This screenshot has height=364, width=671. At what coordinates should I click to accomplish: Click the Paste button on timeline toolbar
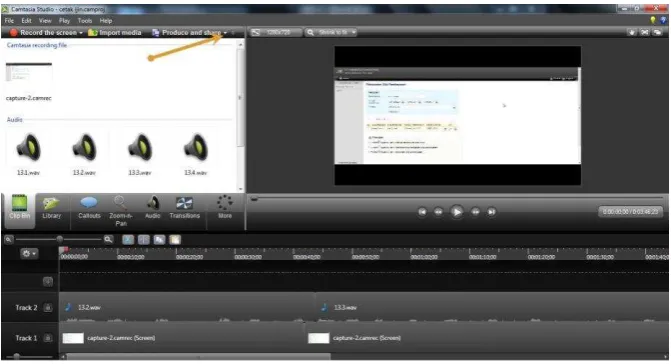click(175, 240)
